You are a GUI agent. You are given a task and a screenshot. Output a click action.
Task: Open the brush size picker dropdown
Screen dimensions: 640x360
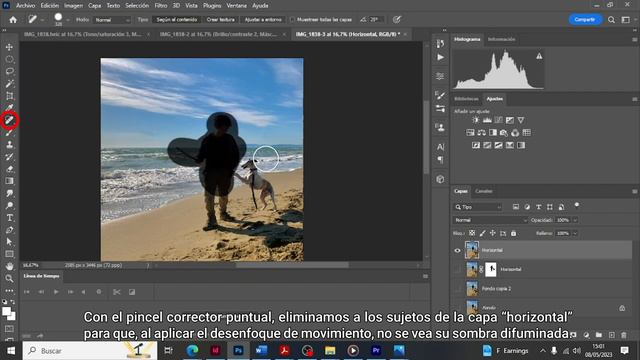[x=68, y=20]
